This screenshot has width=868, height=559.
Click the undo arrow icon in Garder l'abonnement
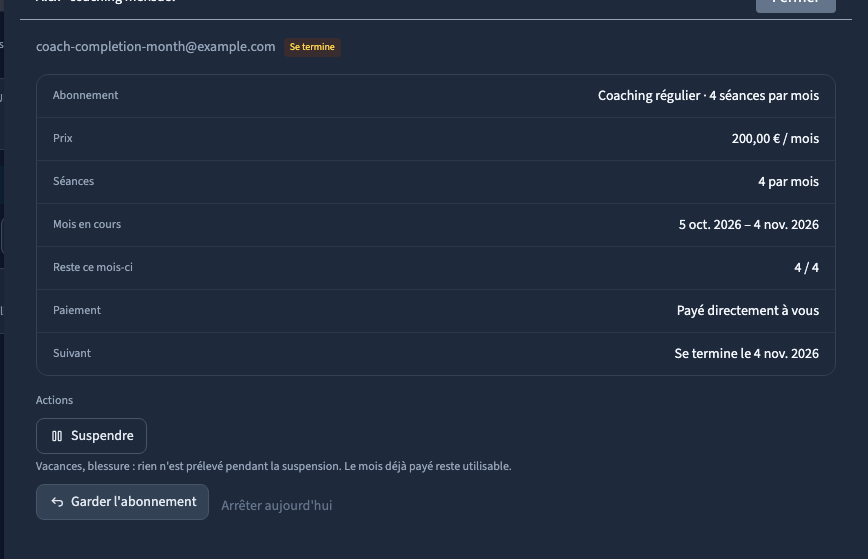[57, 502]
